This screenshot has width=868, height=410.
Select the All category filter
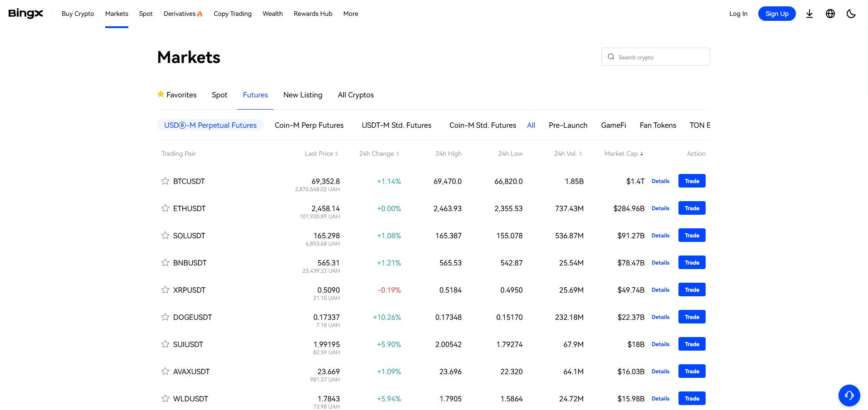click(531, 125)
